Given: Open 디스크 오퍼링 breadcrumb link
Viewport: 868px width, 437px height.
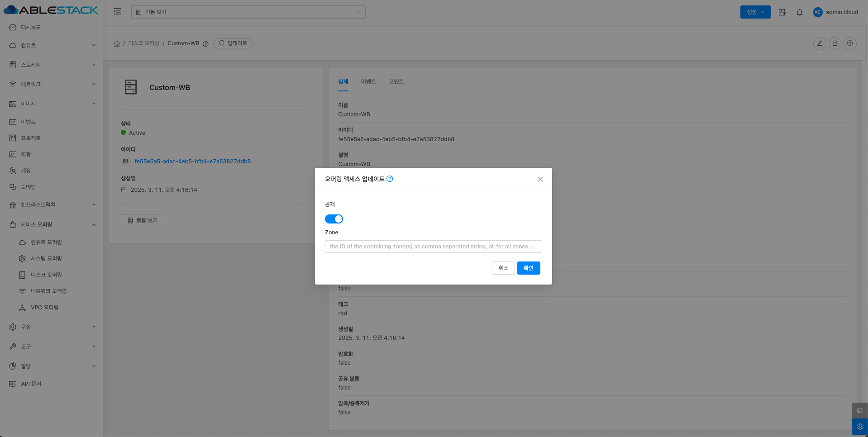Looking at the screenshot, I should (143, 43).
